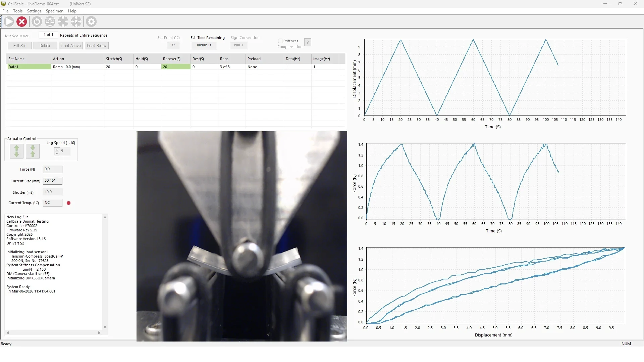The image size is (644, 362).
Task: Jog the actuator together with inward arrows
Action: coord(33,151)
